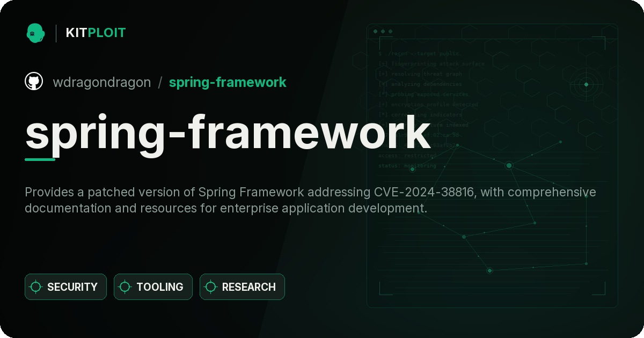Select the SECURITY tag
The image size is (644, 338).
(65, 287)
